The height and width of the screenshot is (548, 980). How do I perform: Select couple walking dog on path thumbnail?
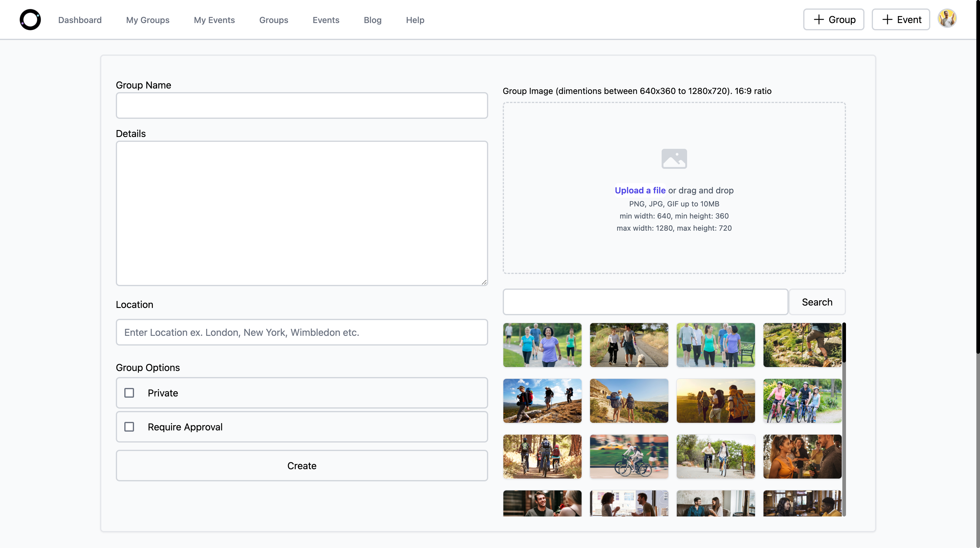[629, 345]
